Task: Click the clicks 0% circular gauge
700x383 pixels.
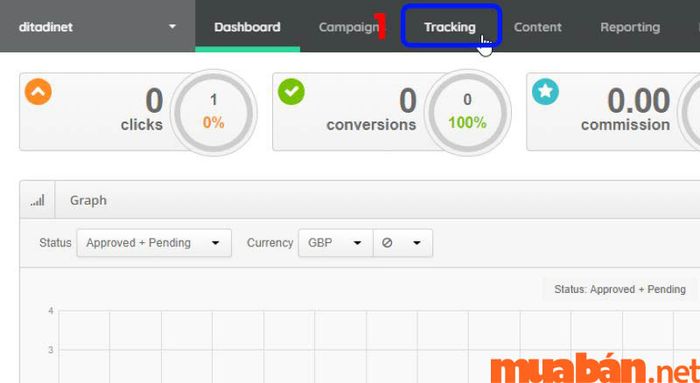Action: coord(213,112)
